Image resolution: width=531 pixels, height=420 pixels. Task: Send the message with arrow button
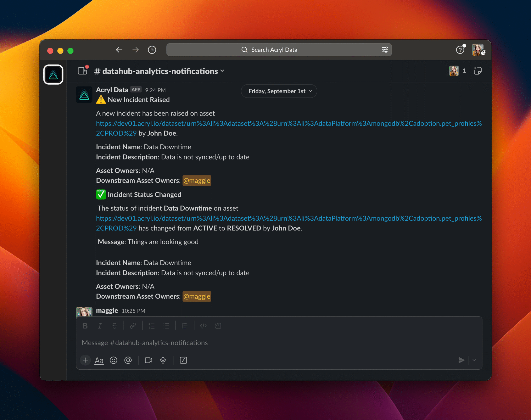pyautogui.click(x=461, y=360)
